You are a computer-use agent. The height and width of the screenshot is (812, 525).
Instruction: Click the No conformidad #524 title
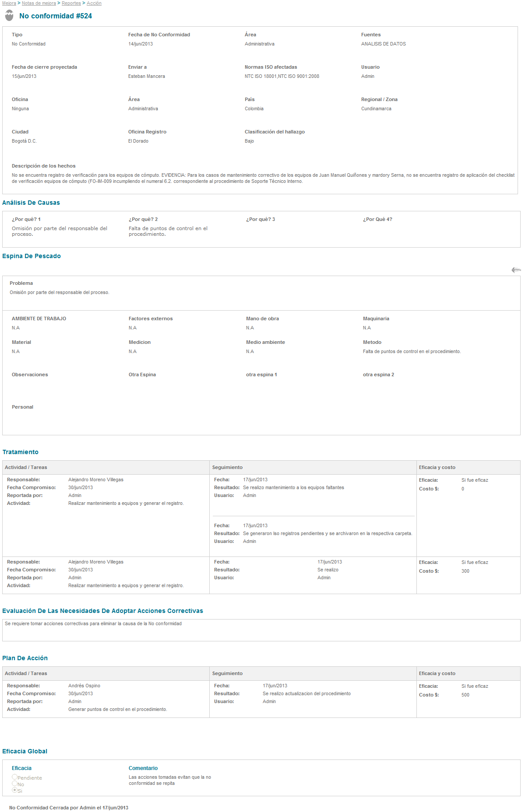click(x=56, y=16)
